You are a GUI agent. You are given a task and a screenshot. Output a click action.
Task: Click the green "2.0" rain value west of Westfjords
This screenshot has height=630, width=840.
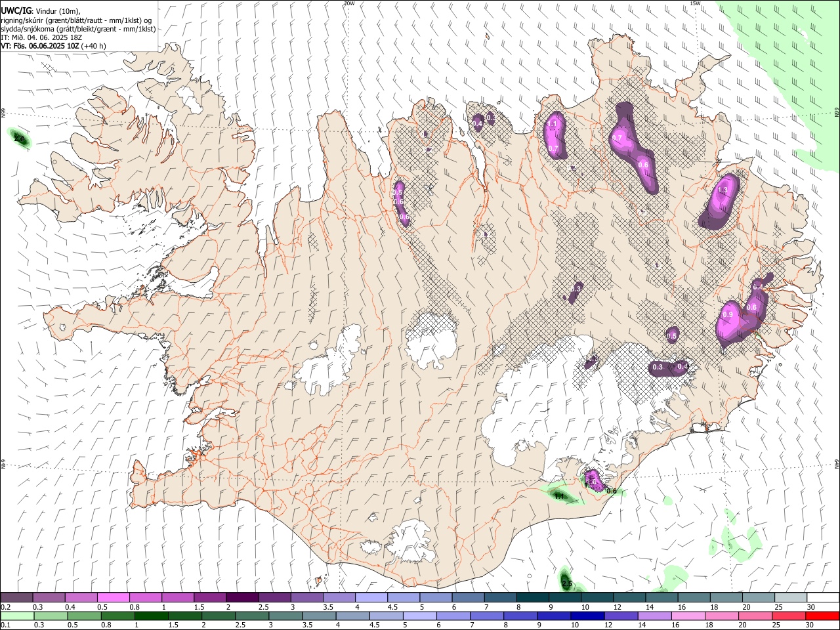[x=19, y=139]
